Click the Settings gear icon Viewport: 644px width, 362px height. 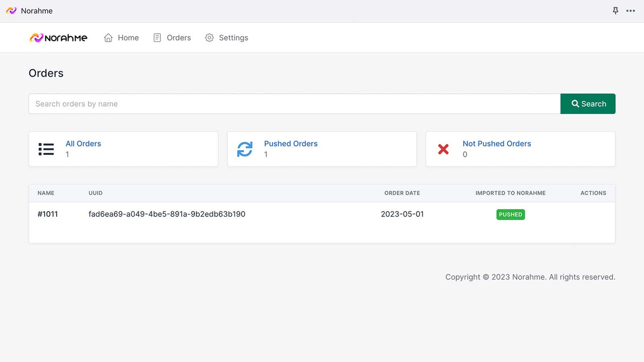pyautogui.click(x=209, y=37)
